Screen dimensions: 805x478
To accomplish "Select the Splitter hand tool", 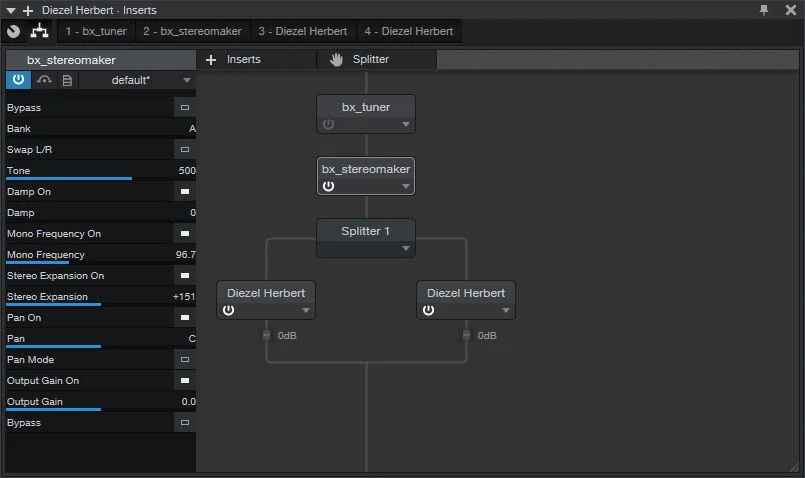I will (336, 60).
